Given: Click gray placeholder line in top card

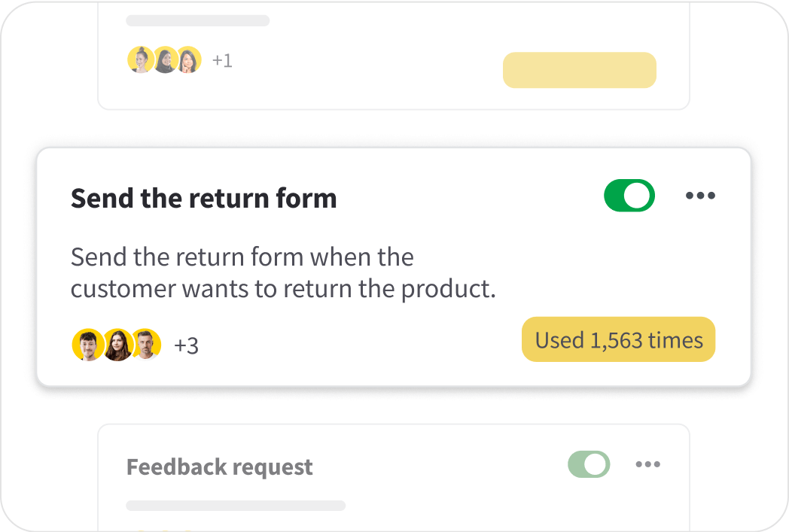Looking at the screenshot, I should click(197, 20).
